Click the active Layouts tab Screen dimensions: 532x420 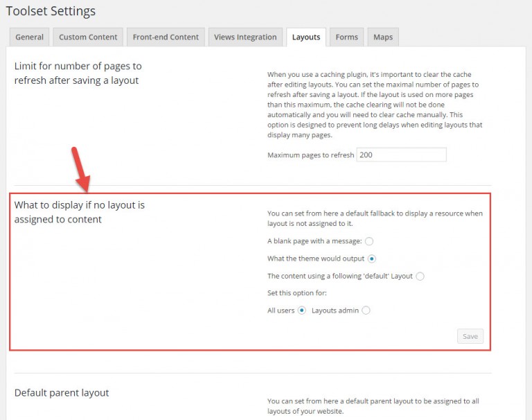click(305, 37)
